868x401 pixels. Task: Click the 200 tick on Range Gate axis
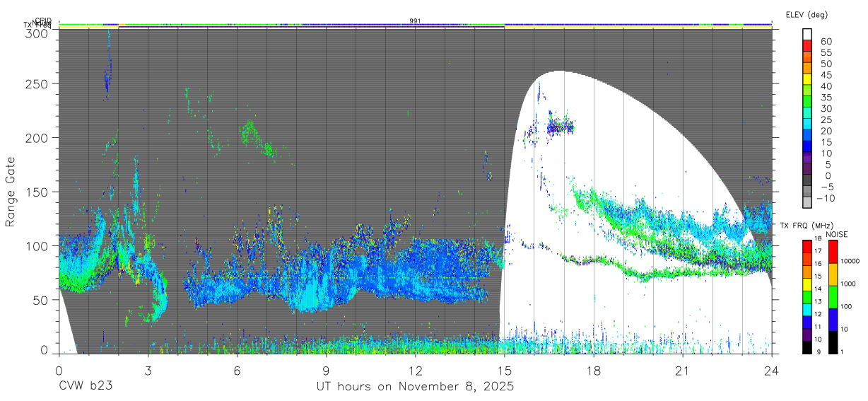[38, 137]
